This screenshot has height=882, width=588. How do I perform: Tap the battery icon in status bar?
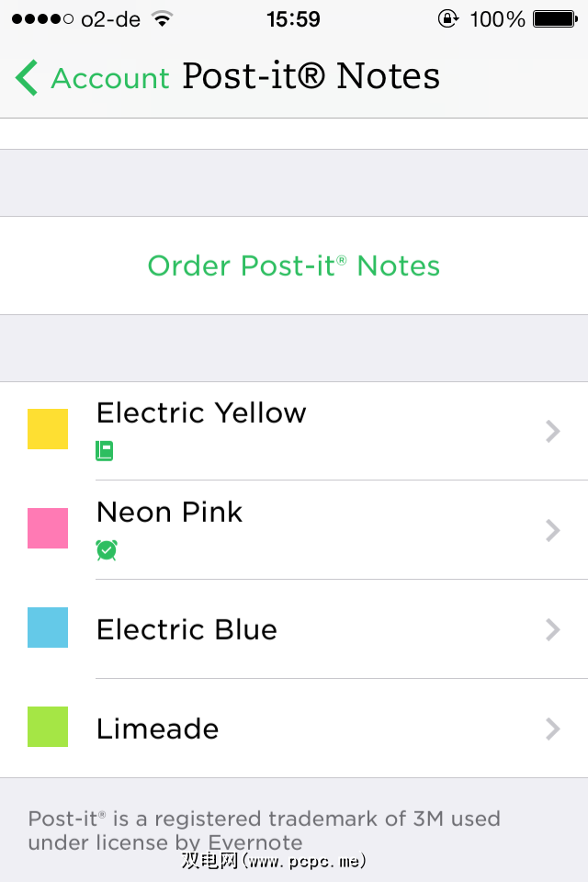pos(554,18)
